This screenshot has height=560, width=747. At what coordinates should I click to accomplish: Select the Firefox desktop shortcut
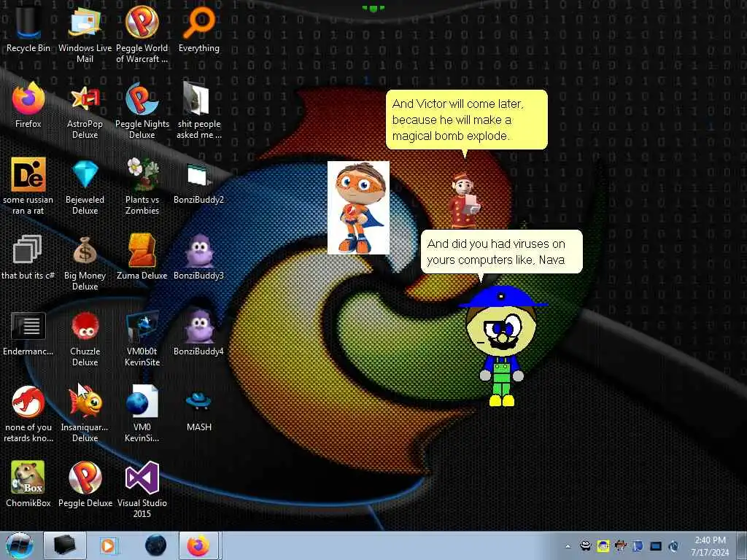[28, 106]
